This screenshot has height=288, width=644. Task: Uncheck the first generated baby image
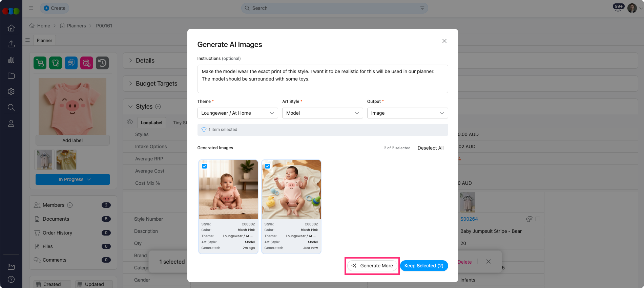point(204,166)
